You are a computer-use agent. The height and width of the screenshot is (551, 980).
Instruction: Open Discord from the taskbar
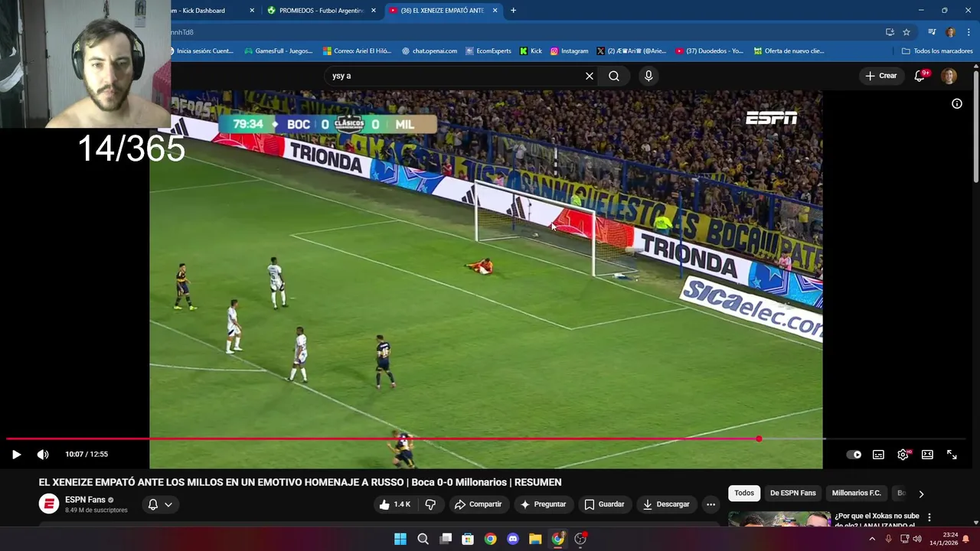point(513,539)
